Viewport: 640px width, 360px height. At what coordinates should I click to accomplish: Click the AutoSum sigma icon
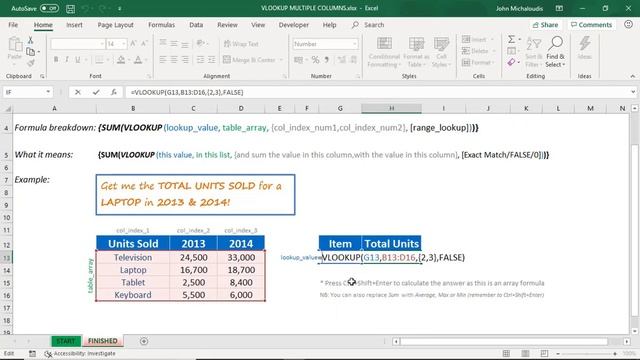511,40
